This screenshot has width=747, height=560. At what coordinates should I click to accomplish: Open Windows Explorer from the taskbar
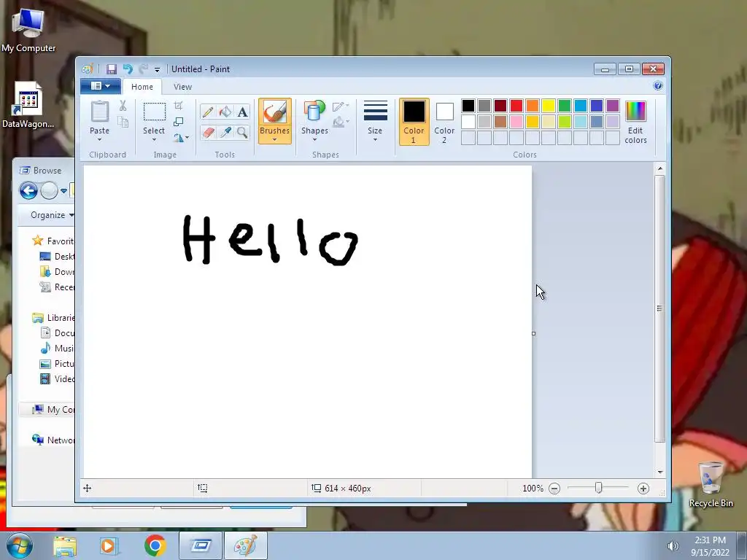[x=64, y=545]
